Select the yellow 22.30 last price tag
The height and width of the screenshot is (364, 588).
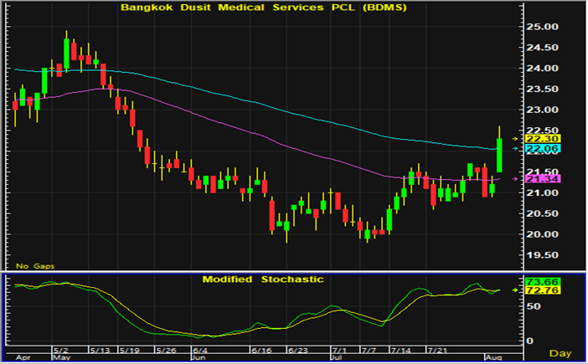534,138
